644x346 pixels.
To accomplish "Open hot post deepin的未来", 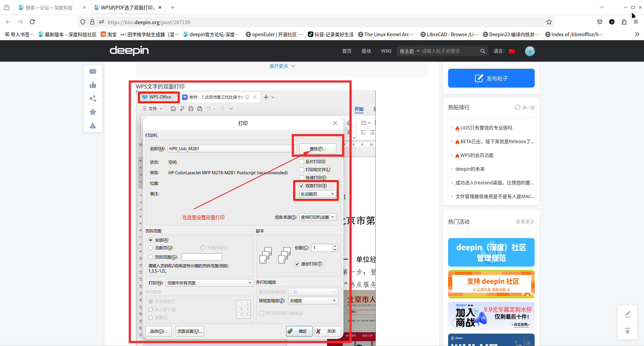I will (x=470, y=169).
